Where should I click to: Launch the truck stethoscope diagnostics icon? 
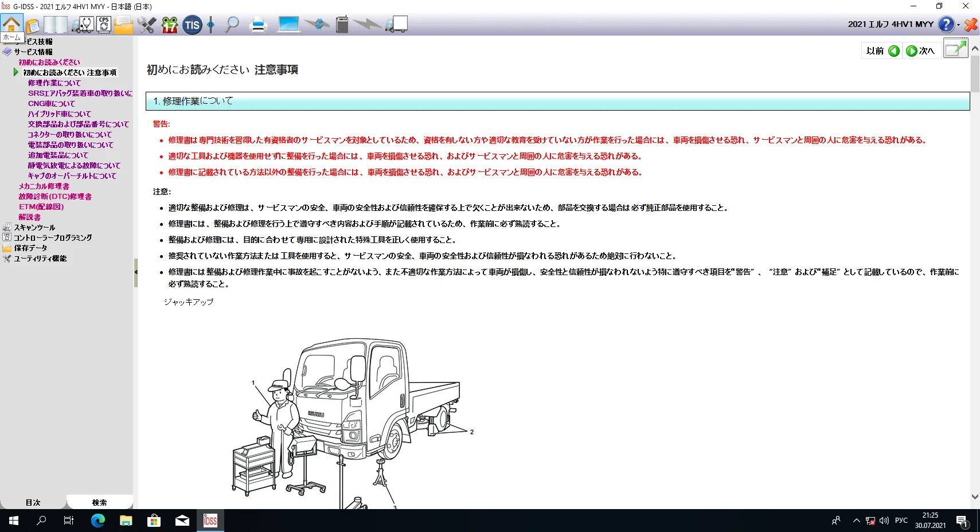click(83, 25)
